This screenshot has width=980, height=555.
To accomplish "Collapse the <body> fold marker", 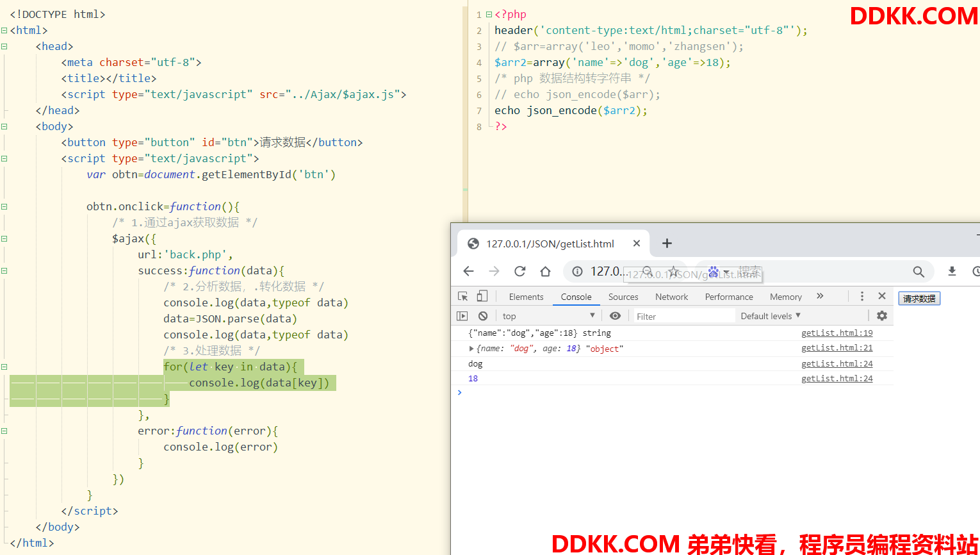I will (4, 126).
